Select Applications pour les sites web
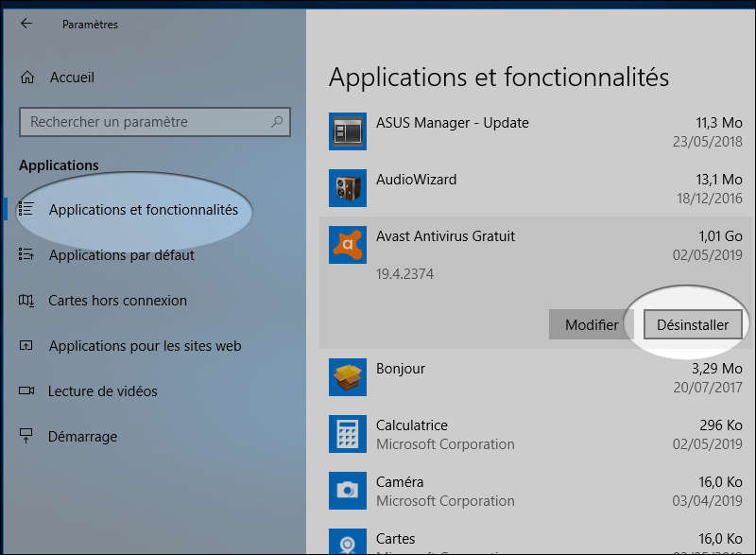This screenshot has width=756, height=555. click(145, 346)
